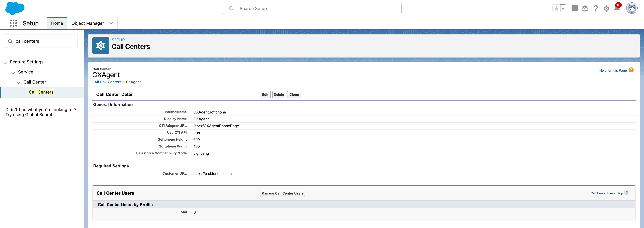Image resolution: width=644 pixels, height=228 pixels.
Task: Open the Help for this Page link
Action: [x=613, y=70]
